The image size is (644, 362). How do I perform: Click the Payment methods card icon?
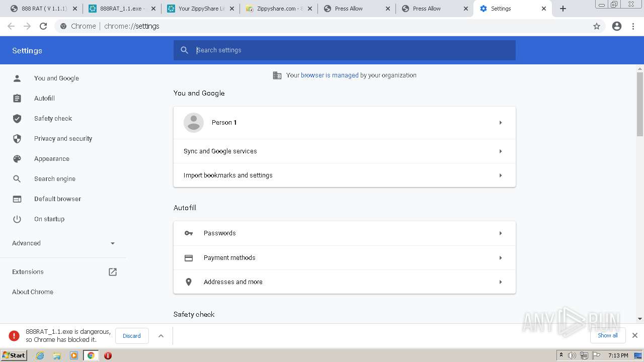[189, 257]
